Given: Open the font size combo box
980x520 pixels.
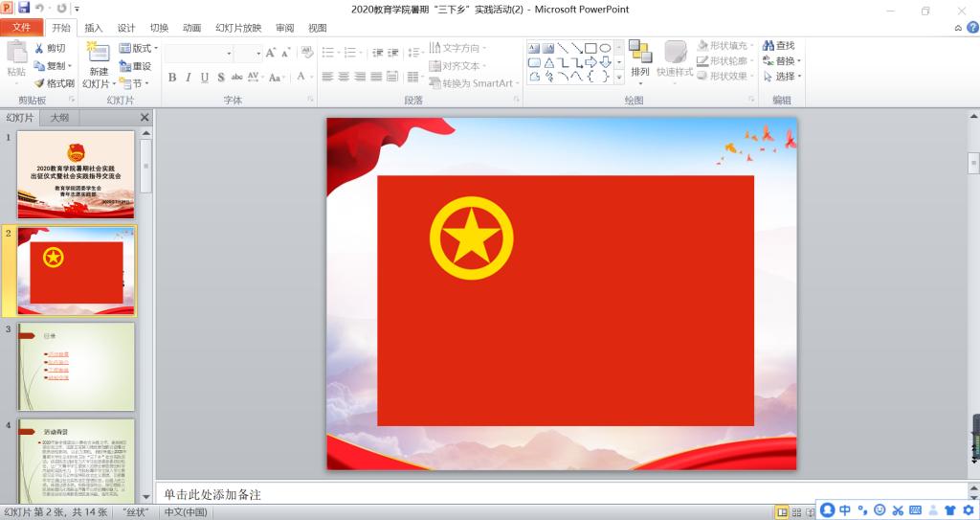Looking at the screenshot, I should point(249,54).
